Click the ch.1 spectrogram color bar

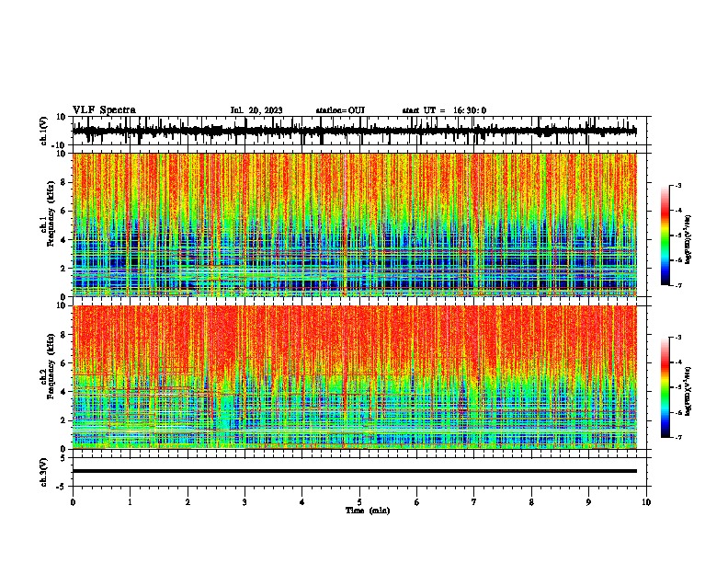tap(665, 236)
